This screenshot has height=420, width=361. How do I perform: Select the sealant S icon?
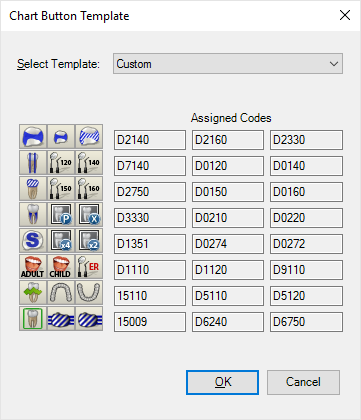click(x=33, y=241)
